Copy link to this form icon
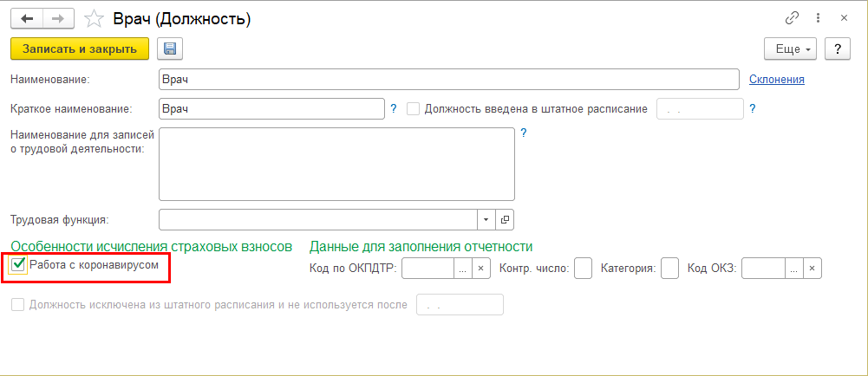The height and width of the screenshot is (376, 868). 791,18
